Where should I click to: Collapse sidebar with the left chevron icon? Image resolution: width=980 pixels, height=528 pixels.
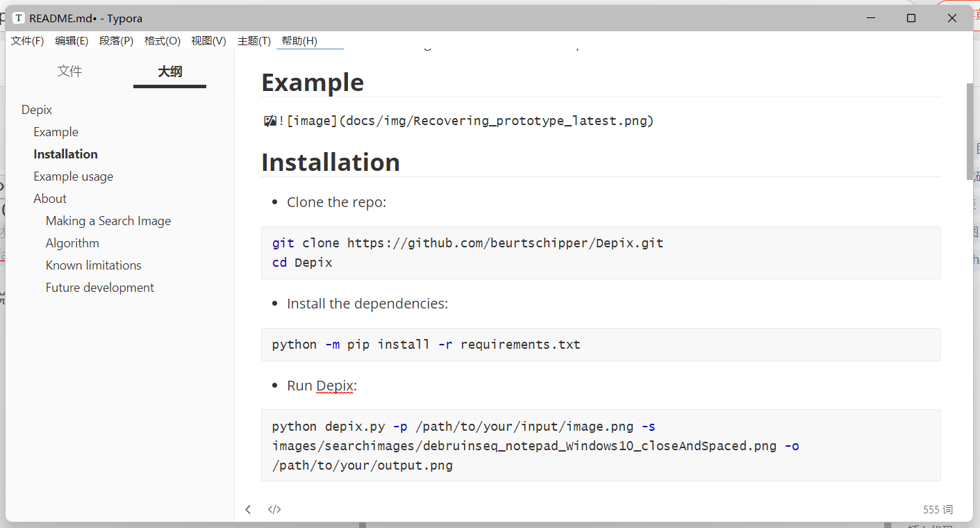[248, 509]
